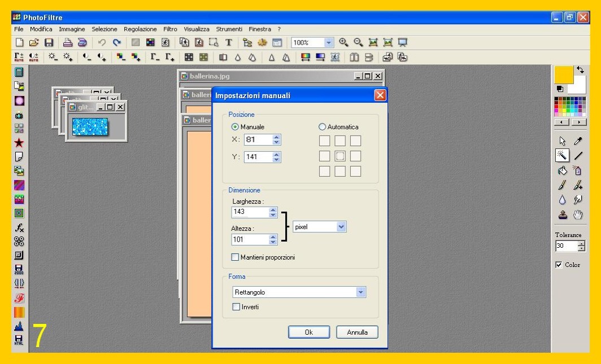
Task: Select the Automatica position radio button
Action: tap(323, 127)
